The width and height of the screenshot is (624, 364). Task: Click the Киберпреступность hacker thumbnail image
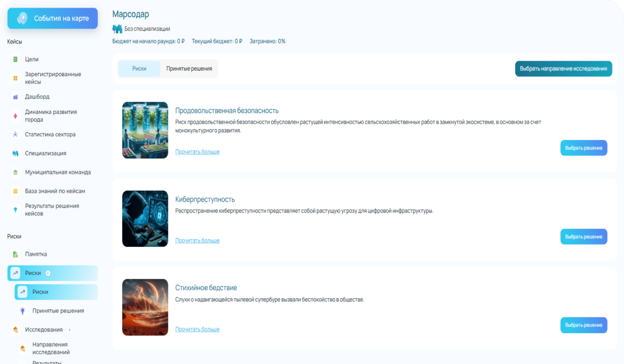145,219
